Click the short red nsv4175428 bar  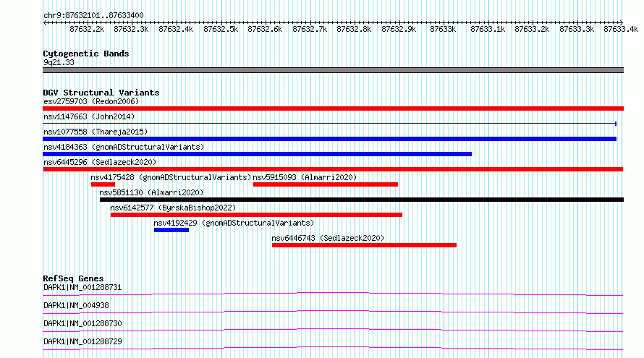103,184
